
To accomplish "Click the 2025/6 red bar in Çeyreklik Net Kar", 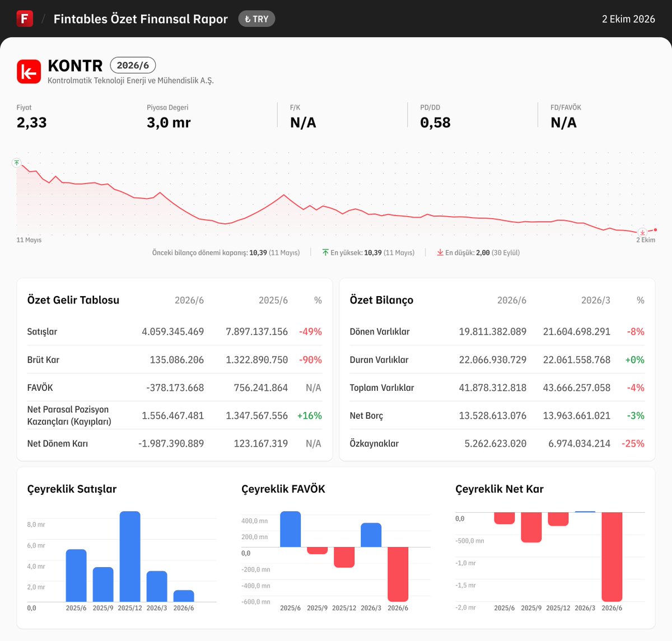I will tap(505, 518).
